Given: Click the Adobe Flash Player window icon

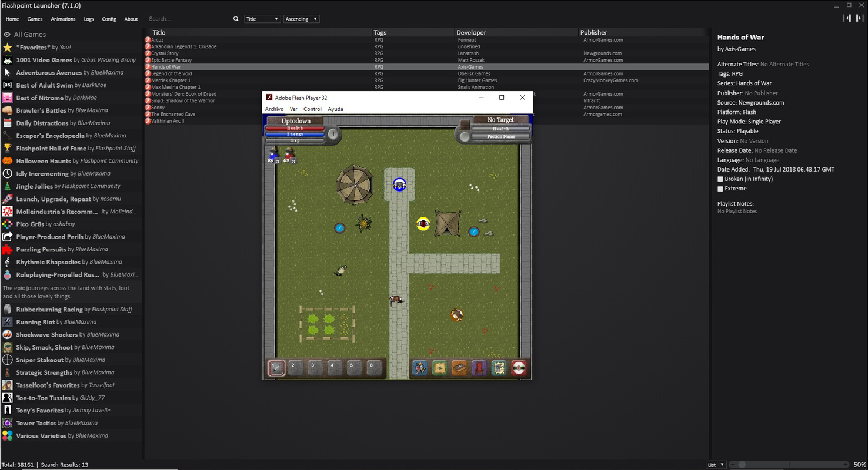Looking at the screenshot, I should 269,98.
